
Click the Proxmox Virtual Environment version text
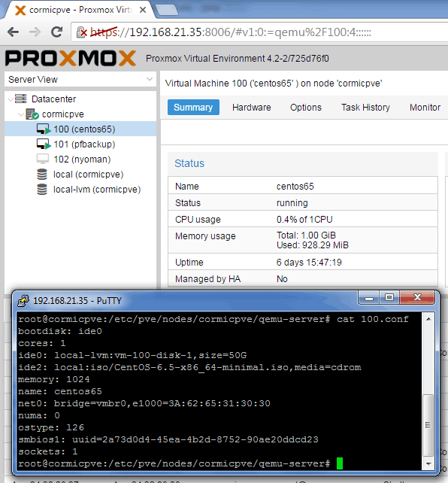coord(238,59)
